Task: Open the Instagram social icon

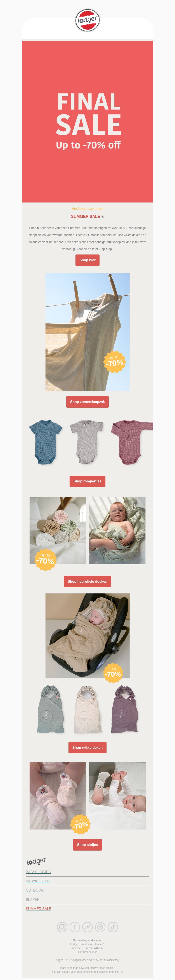Action: coord(62,927)
